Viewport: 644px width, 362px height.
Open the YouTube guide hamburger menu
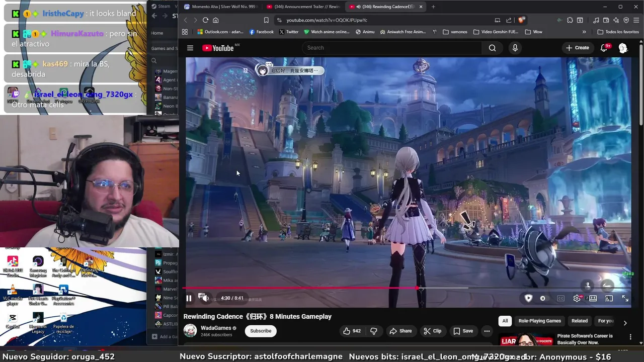click(x=190, y=48)
